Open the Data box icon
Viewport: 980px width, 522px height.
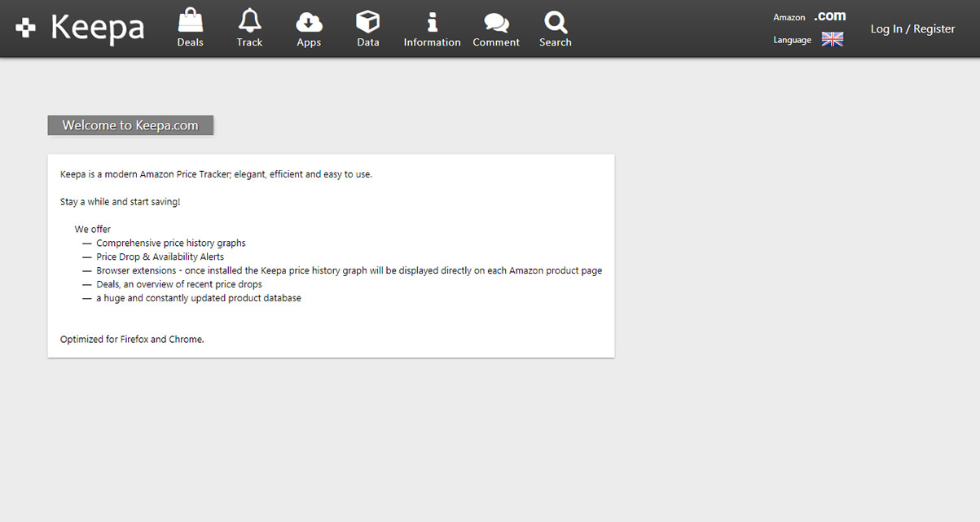pyautogui.click(x=368, y=21)
